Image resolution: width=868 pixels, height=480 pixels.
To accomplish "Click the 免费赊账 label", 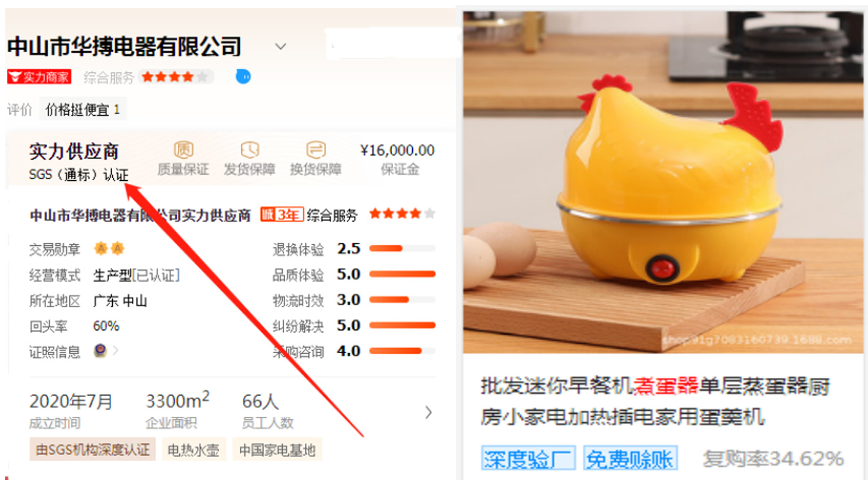I will pyautogui.click(x=630, y=459).
